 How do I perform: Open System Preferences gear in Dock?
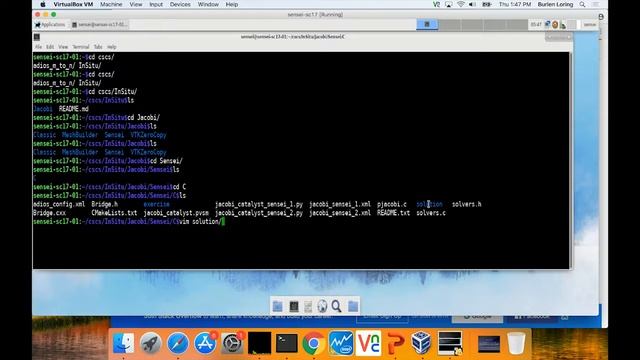coord(232,343)
